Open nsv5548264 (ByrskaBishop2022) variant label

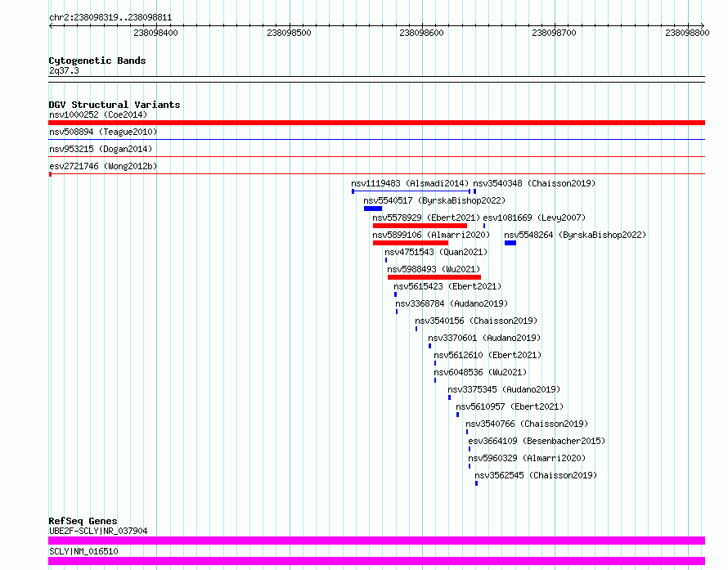(x=575, y=235)
